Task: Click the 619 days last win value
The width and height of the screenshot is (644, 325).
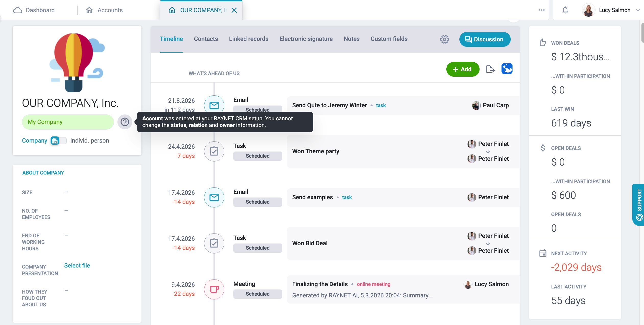Action: click(x=571, y=123)
